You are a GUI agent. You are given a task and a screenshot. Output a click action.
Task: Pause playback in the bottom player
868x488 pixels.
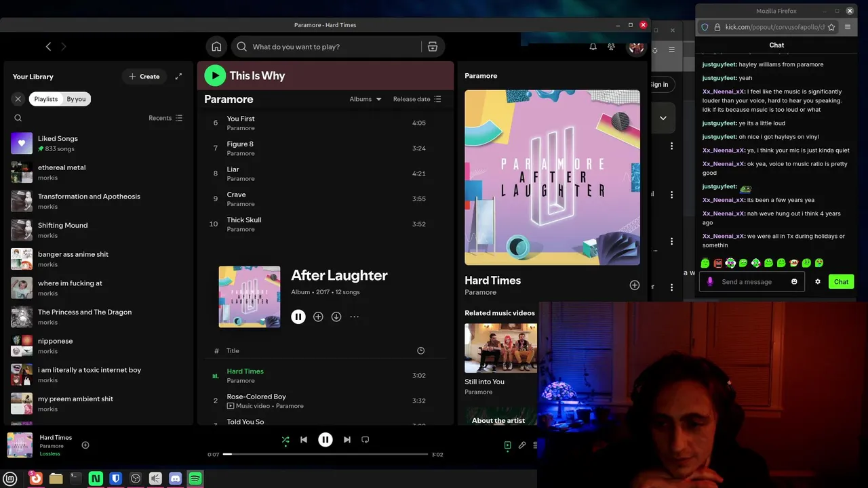coord(325,440)
